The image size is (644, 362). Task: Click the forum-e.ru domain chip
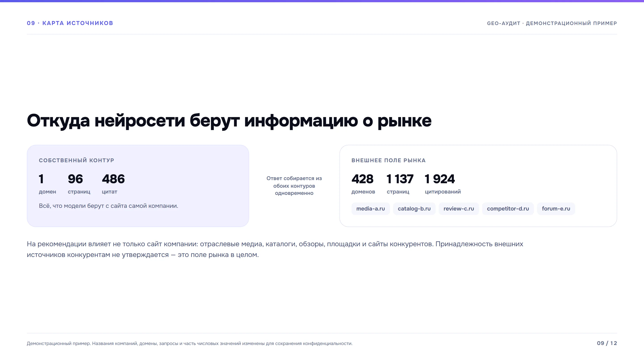click(556, 209)
